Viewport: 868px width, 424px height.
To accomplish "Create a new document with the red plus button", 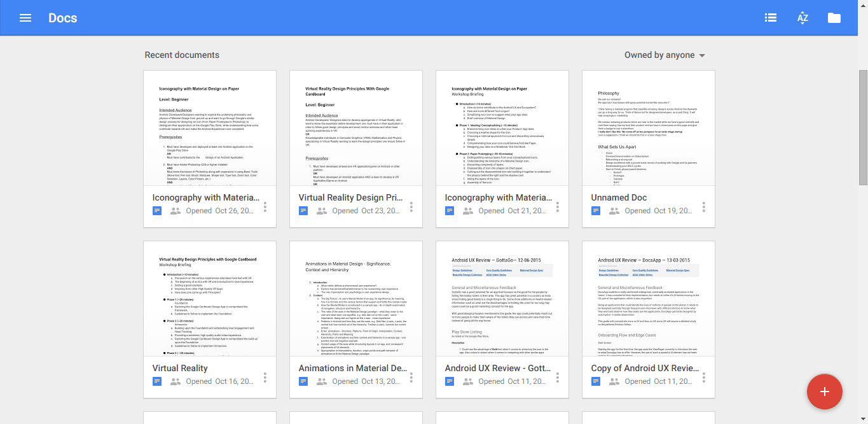I will point(825,392).
